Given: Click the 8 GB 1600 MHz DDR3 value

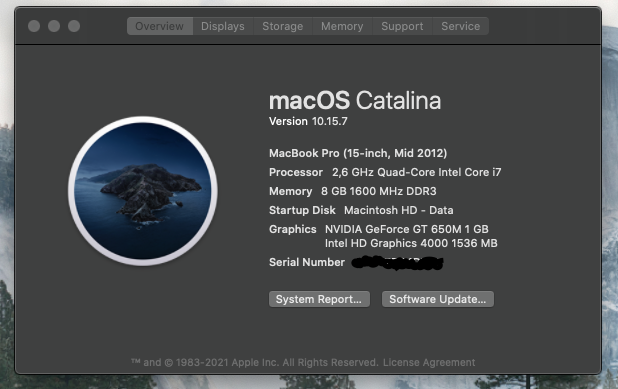Looking at the screenshot, I should tap(378, 191).
